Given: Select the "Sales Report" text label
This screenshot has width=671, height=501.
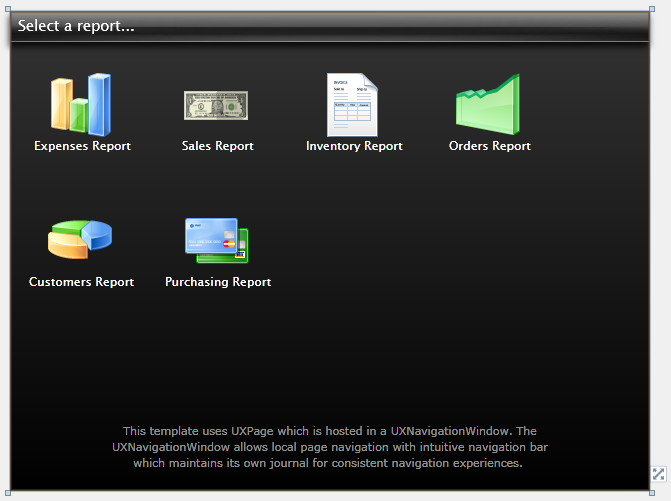Looking at the screenshot, I should (217, 146).
